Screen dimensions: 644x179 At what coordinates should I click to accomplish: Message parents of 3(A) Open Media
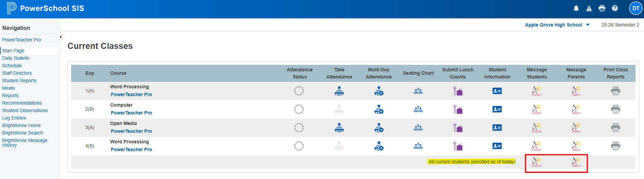point(576,128)
